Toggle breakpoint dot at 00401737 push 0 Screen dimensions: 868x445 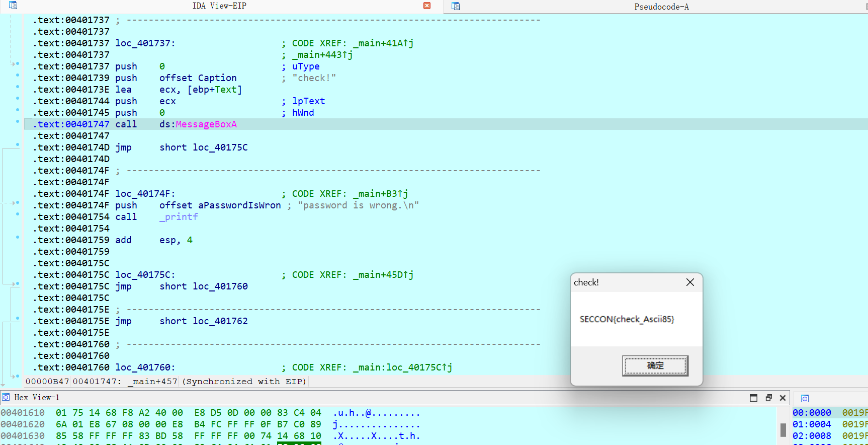17,63
